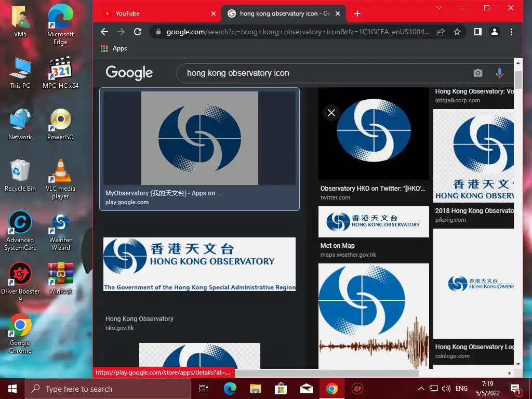Open Hong Kong Observatory banner image
This screenshot has width=532, height=399.
pos(199,264)
